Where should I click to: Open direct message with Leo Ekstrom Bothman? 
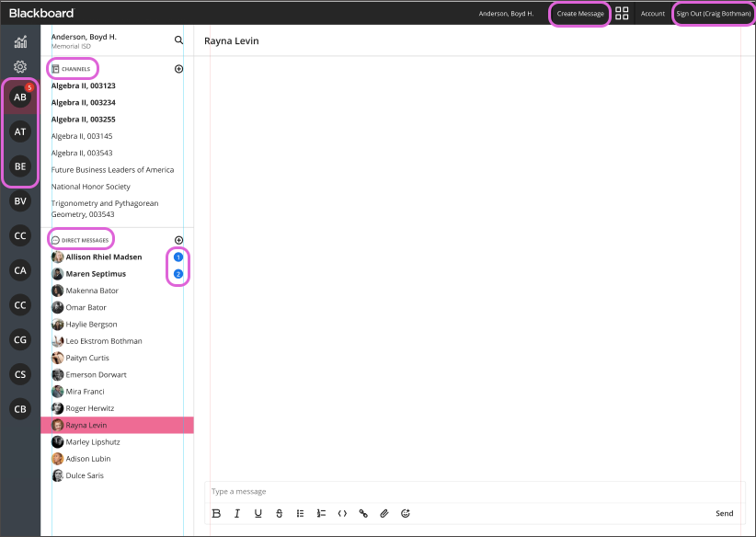click(104, 341)
